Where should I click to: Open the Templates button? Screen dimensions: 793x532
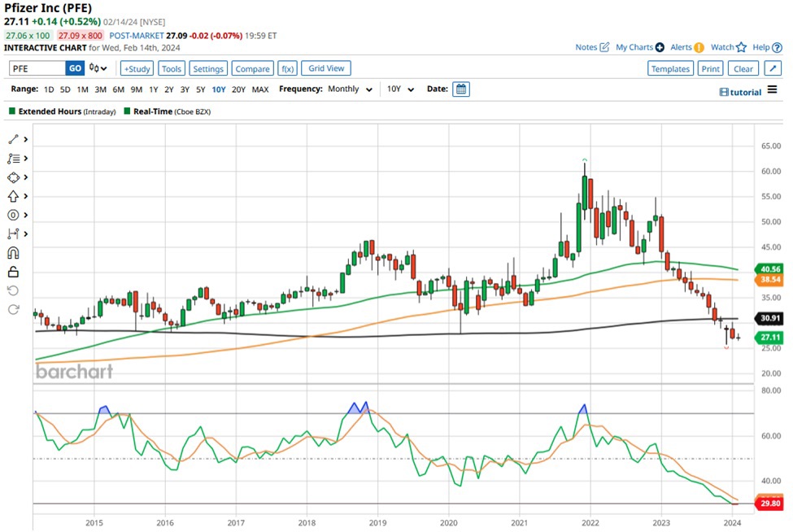(x=670, y=68)
